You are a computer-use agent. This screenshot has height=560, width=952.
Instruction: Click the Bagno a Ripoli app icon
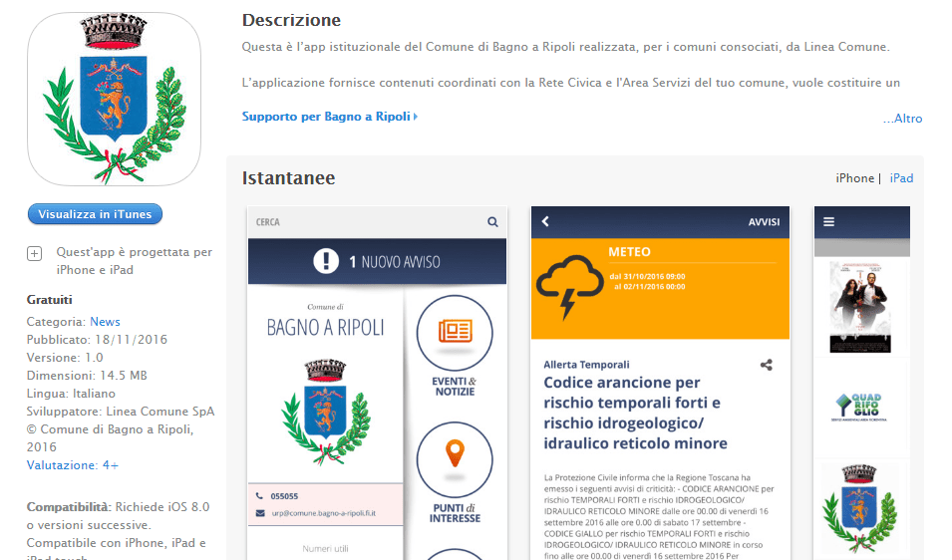(115, 99)
